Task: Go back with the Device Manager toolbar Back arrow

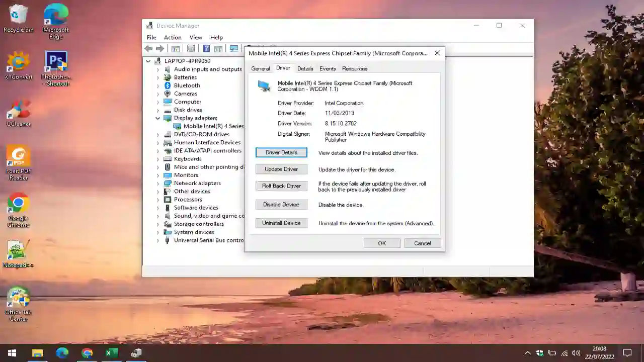Action: click(x=148, y=49)
